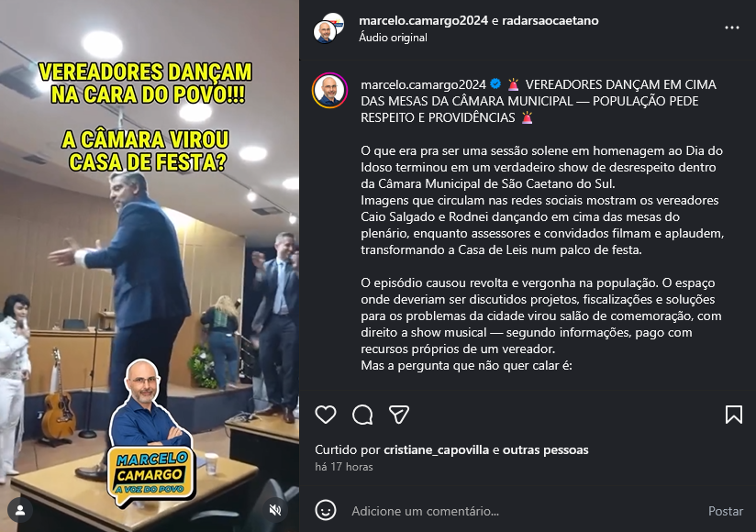Open the emoji picker smiley icon
The image size is (756, 532).
coord(326,510)
